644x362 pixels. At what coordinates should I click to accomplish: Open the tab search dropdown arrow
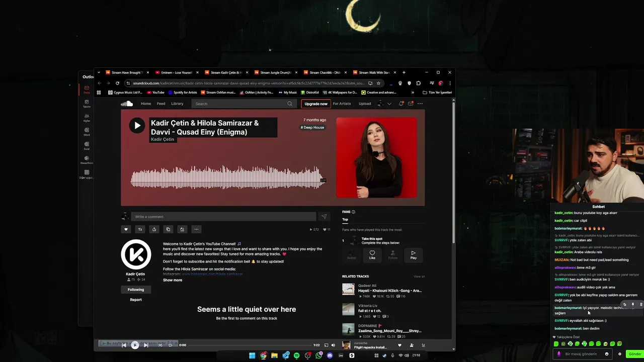[x=99, y=72]
